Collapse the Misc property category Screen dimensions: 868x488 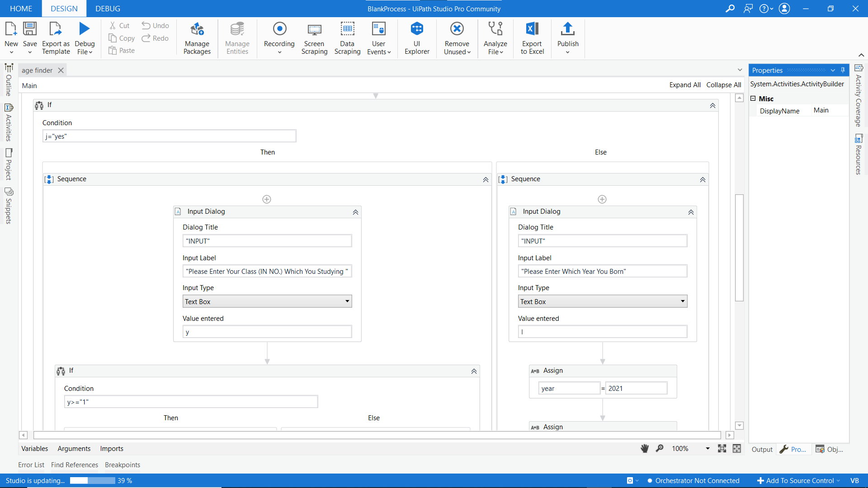(753, 99)
